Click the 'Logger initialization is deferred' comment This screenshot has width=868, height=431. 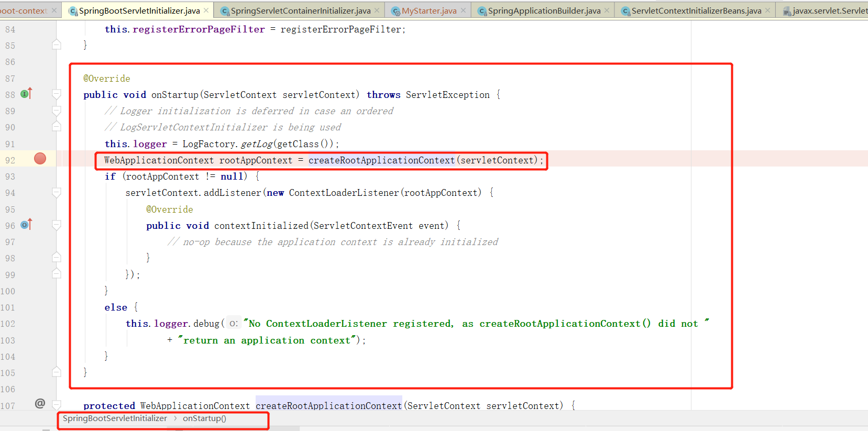[x=249, y=111]
